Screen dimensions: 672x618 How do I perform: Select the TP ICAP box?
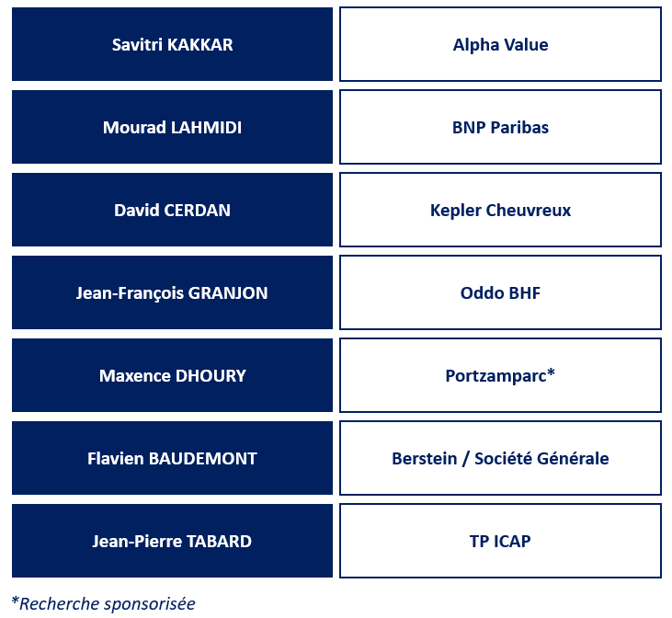501,541
